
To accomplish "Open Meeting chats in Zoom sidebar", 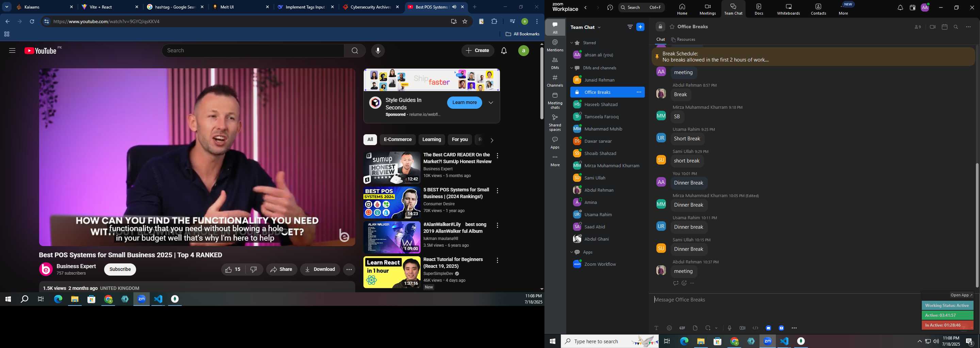I will coord(555,101).
